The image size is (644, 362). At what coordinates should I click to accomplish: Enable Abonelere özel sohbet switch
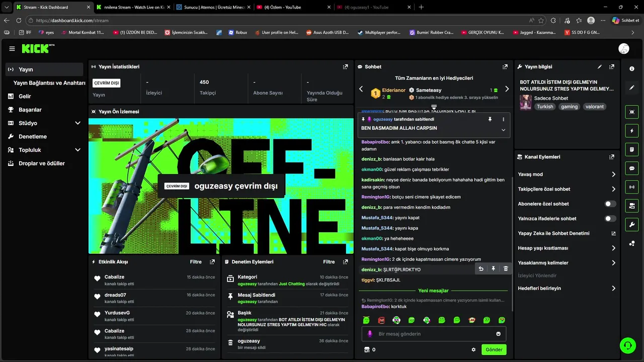pos(610,204)
